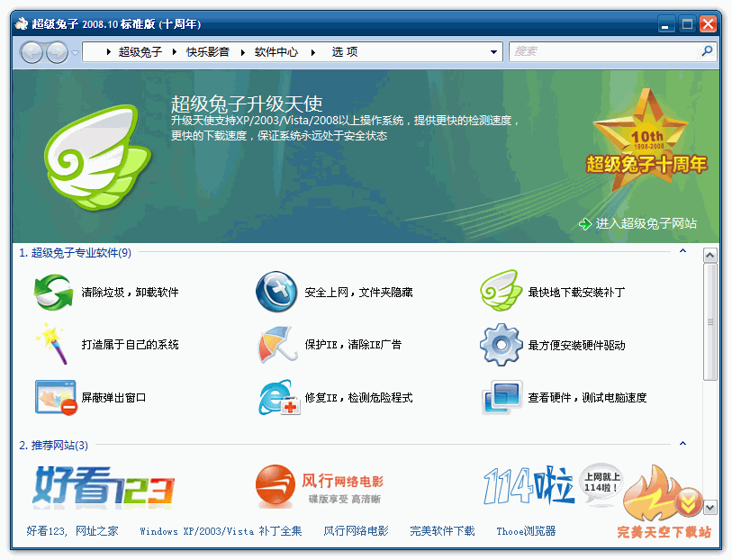Screen dimensions: 732x560
Task: Click the scrollbar down arrow
Action: click(x=709, y=508)
